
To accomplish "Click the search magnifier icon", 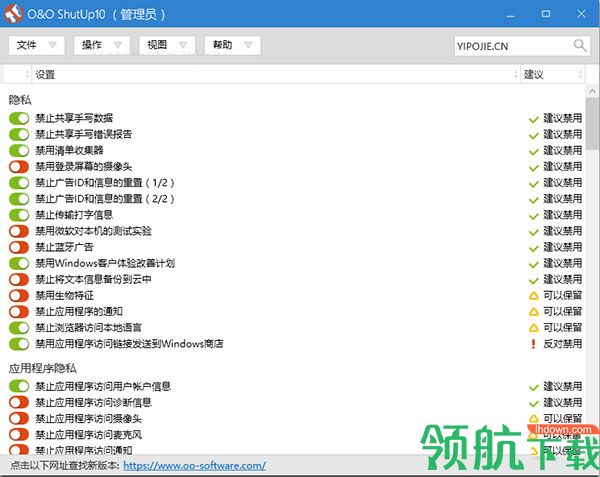I will tap(580, 46).
